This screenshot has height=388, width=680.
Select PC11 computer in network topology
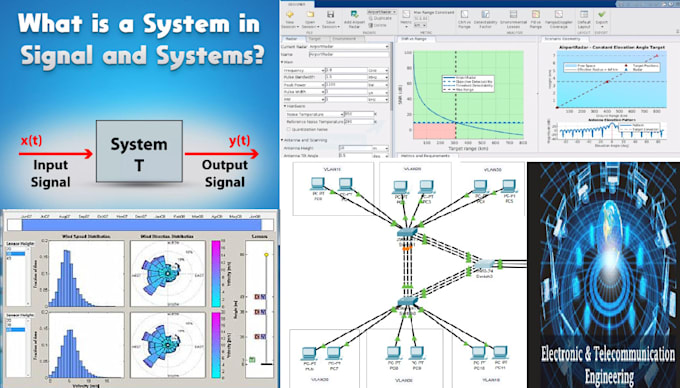(x=500, y=352)
